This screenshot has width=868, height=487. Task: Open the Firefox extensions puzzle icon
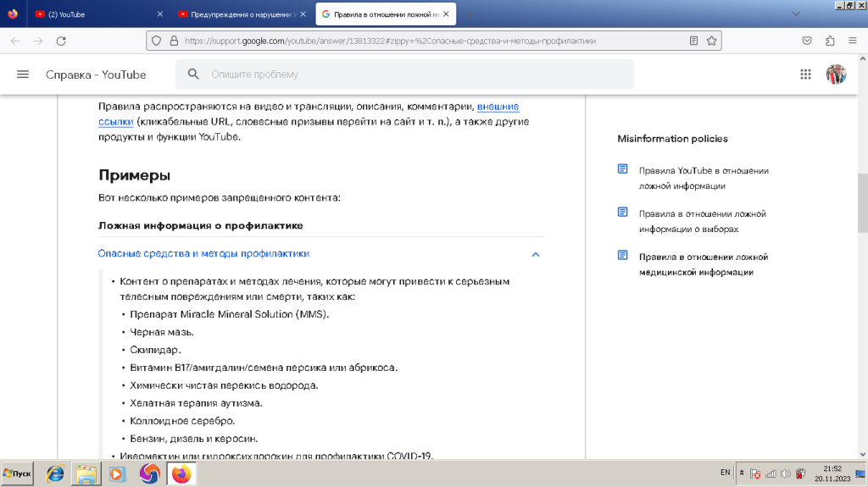(x=830, y=40)
